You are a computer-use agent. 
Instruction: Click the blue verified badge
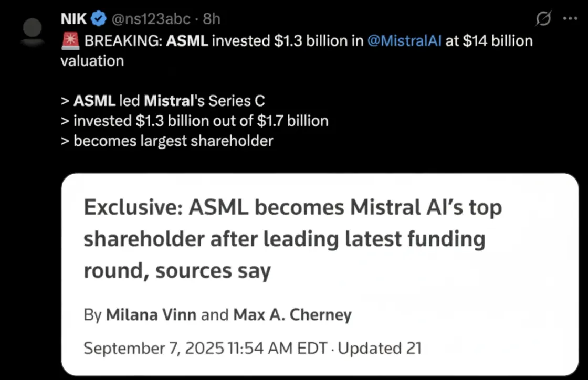[x=99, y=19]
